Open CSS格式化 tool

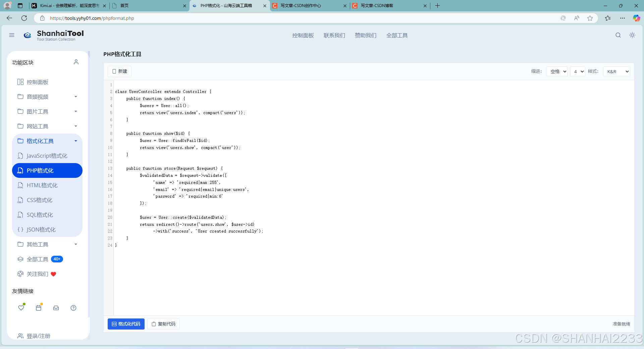[47, 200]
